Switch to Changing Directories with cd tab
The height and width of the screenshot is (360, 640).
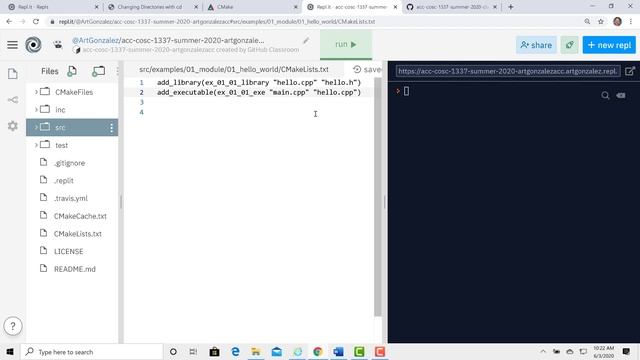(x=153, y=7)
